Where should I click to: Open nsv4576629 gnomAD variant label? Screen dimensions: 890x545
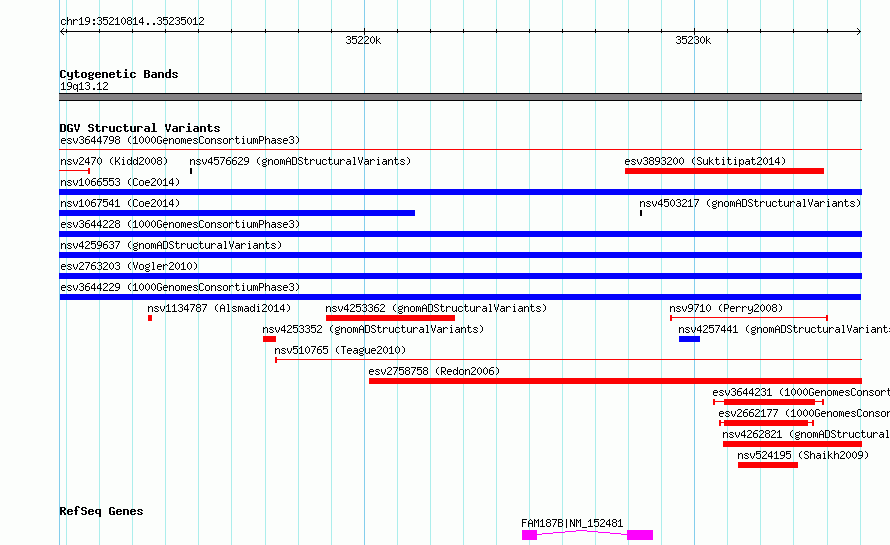coord(300,161)
